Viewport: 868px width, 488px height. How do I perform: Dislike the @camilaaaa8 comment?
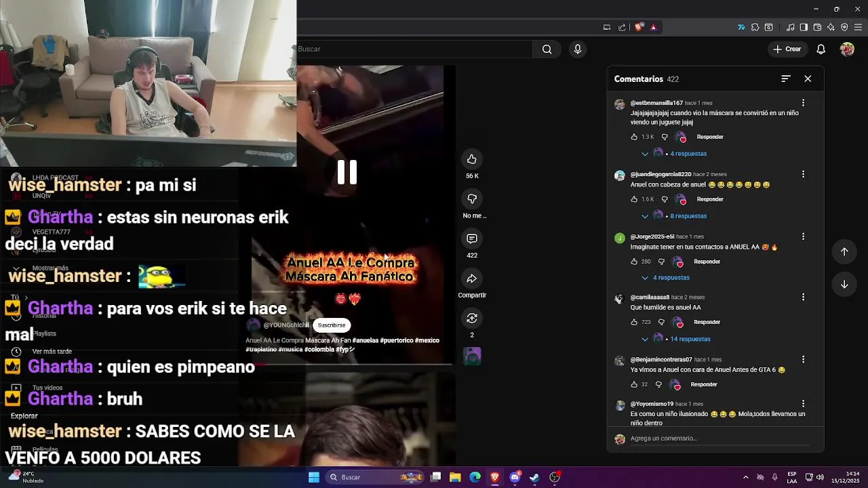click(x=661, y=322)
